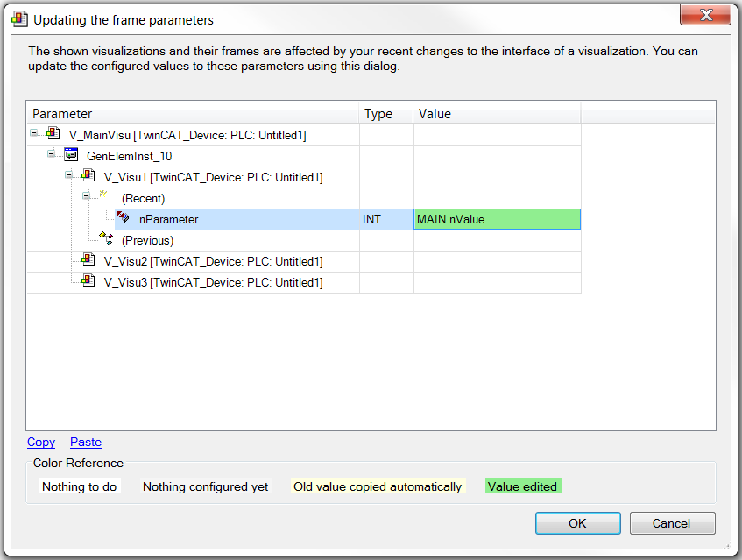Click the V_Visu3 visualization icon

coord(88,280)
